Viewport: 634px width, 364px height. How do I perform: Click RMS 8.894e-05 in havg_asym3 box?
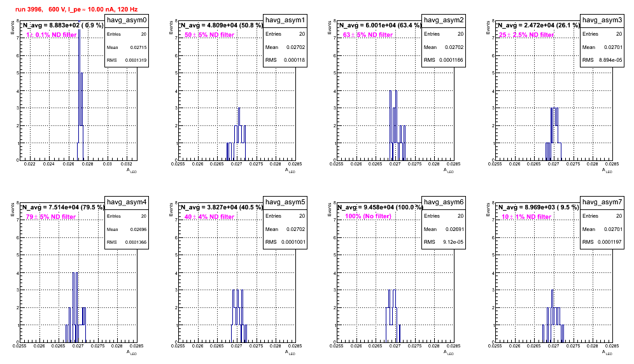pyautogui.click(x=602, y=60)
